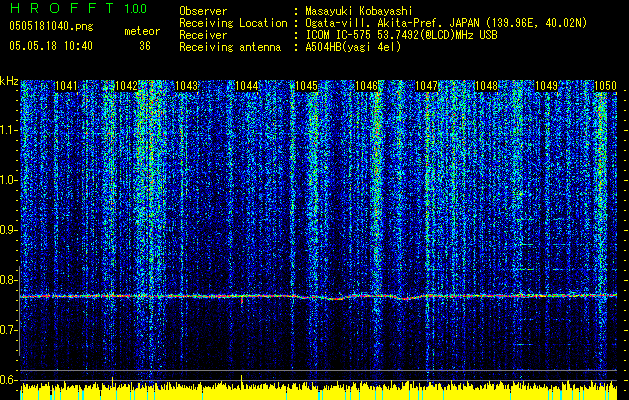Select the 1041 time marker label

pyautogui.click(x=66, y=86)
